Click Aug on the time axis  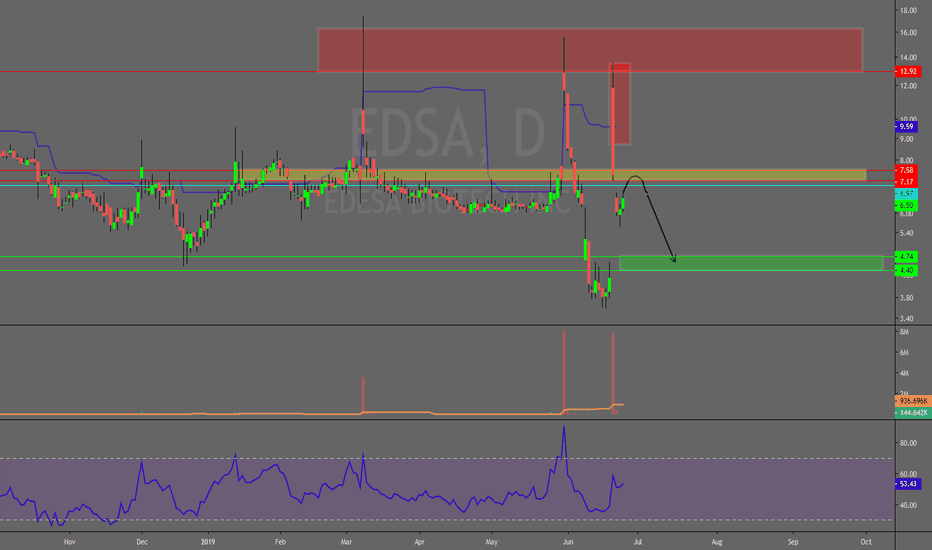click(717, 542)
